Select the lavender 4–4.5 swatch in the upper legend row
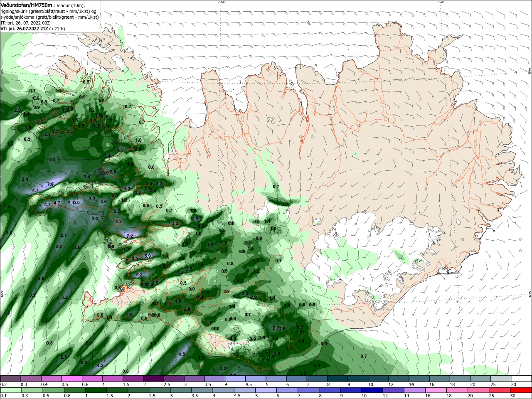 pyautogui.click(x=235, y=379)
